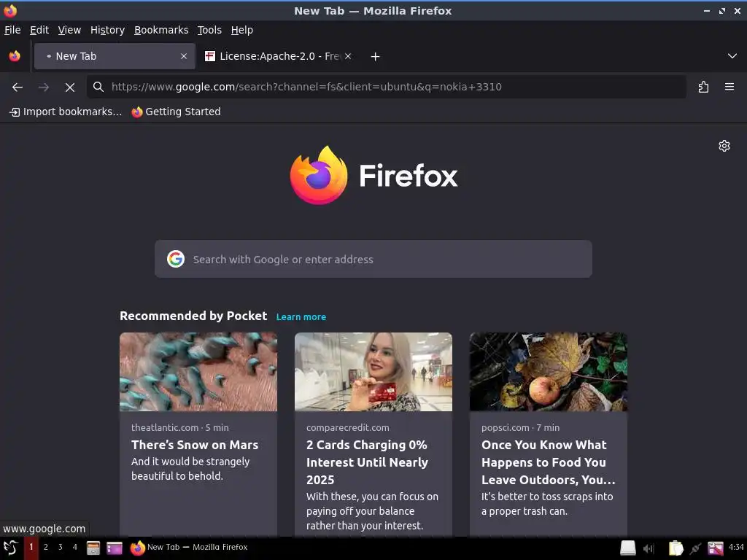Open the View menu
Screen dimensions: 747x560
click(x=69, y=30)
